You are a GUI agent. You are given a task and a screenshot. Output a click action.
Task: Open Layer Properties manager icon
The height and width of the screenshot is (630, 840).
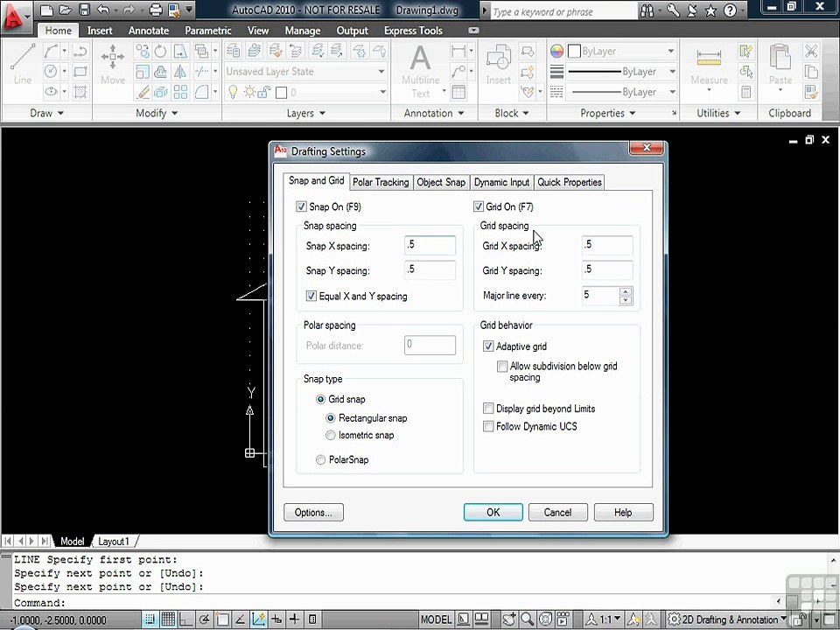click(233, 52)
